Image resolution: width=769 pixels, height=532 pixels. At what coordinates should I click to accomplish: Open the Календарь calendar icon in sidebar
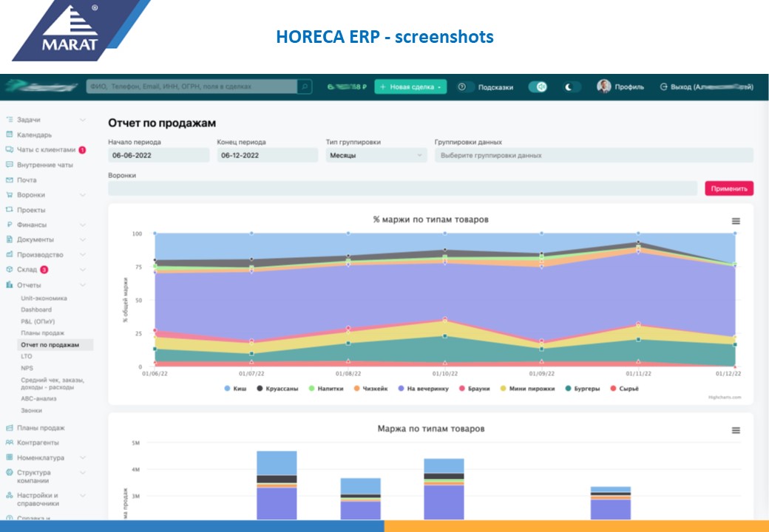tap(10, 134)
